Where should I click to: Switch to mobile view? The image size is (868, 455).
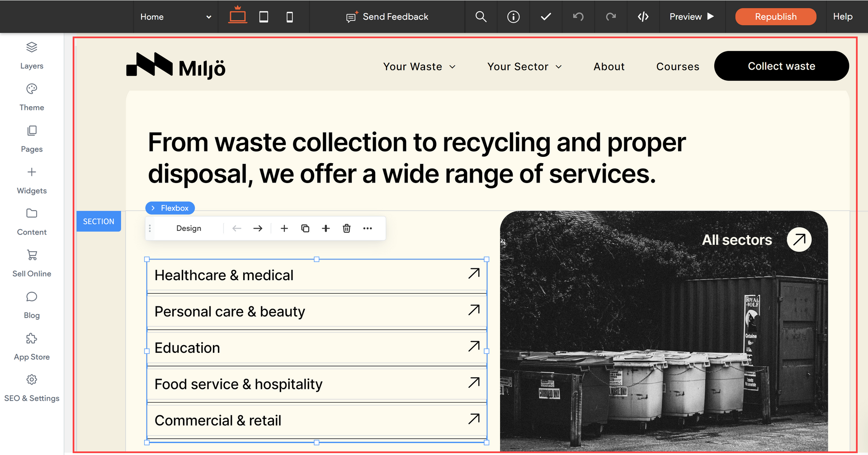pos(290,17)
